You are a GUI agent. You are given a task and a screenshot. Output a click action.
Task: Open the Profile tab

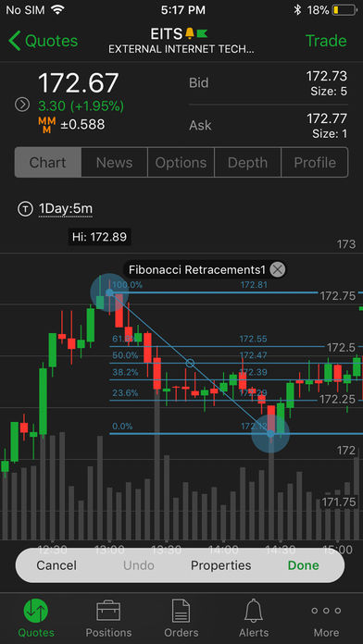click(x=315, y=163)
